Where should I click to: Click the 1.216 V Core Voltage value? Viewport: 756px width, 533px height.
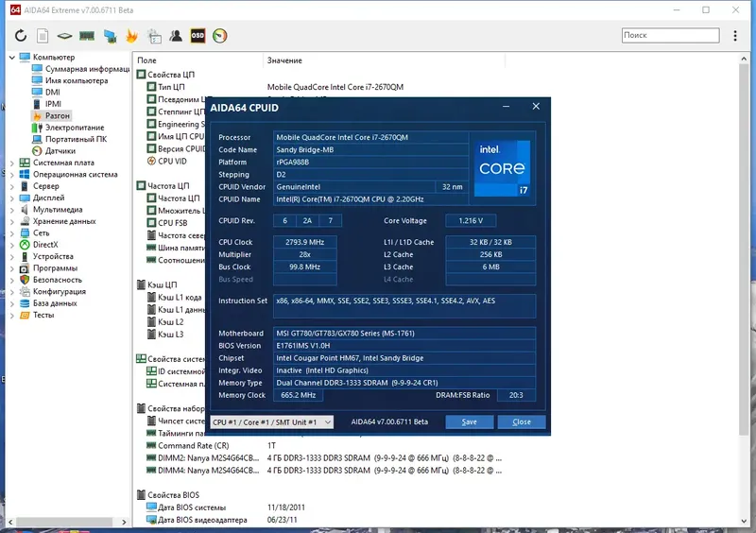[471, 220]
